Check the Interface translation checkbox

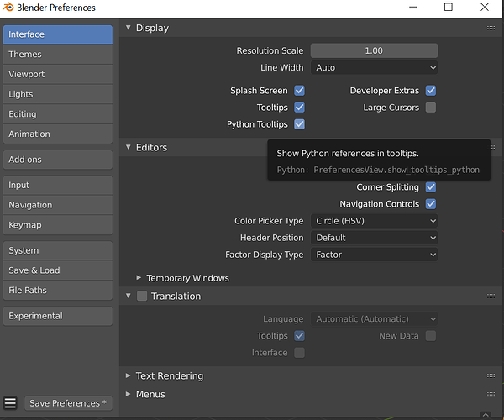click(x=299, y=353)
